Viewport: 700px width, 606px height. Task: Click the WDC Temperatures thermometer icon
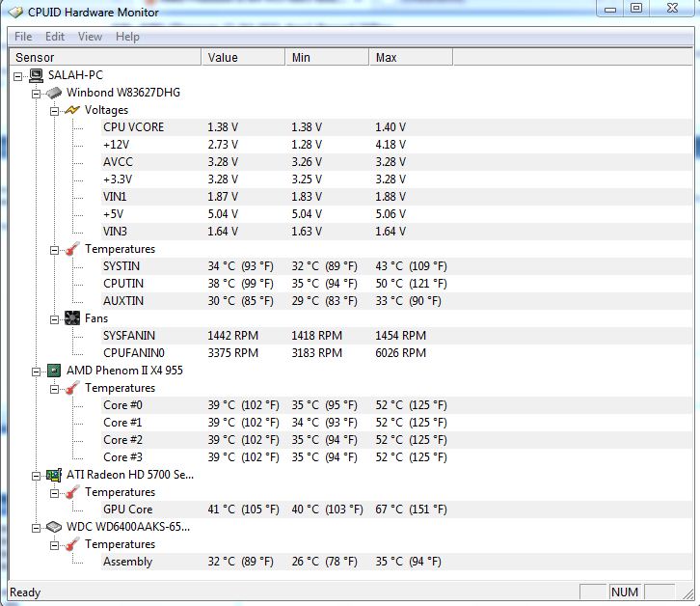click(72, 544)
